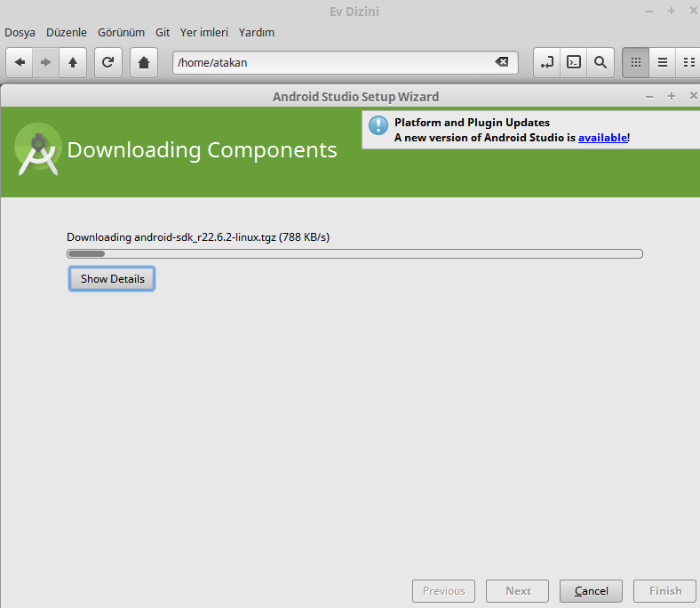
Task: Go forward in the file manager
Action: coord(45,62)
